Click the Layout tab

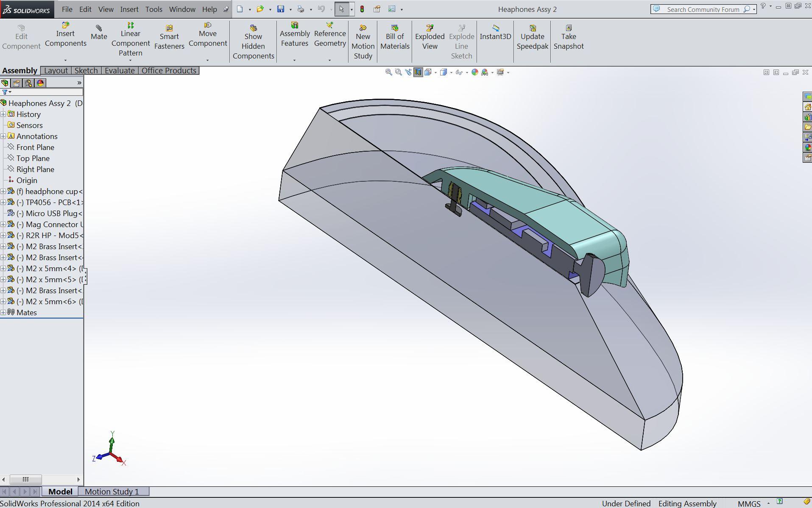click(x=56, y=70)
